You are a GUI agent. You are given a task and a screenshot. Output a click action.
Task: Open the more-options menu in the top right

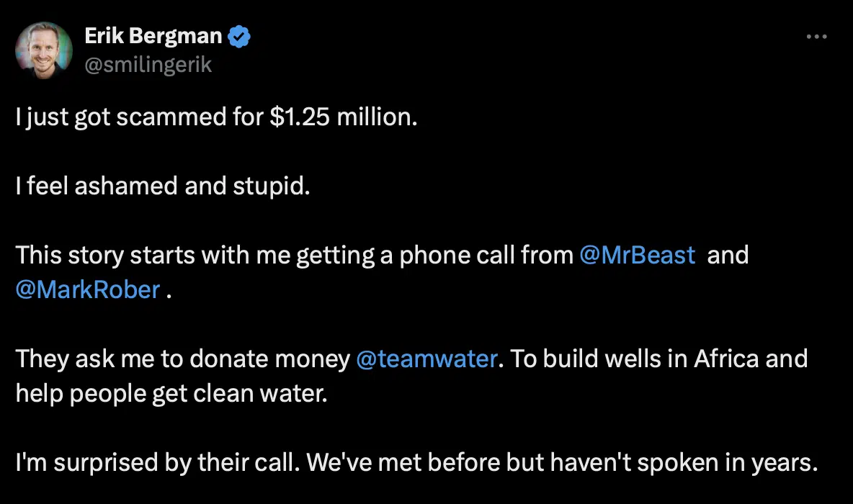pyautogui.click(x=818, y=36)
